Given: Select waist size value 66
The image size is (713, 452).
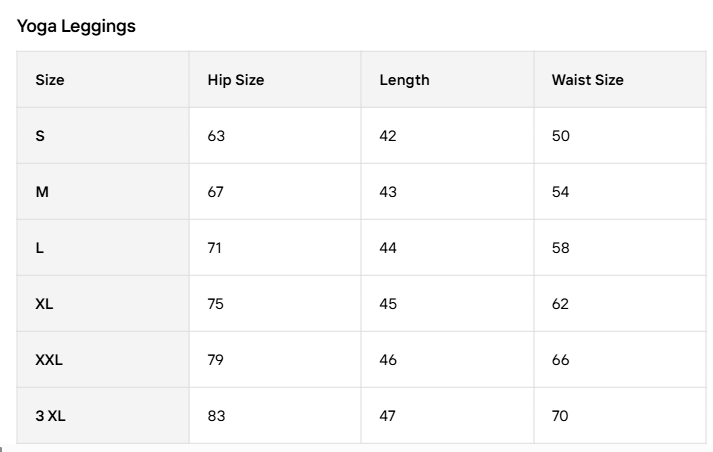Looking at the screenshot, I should pos(560,360).
